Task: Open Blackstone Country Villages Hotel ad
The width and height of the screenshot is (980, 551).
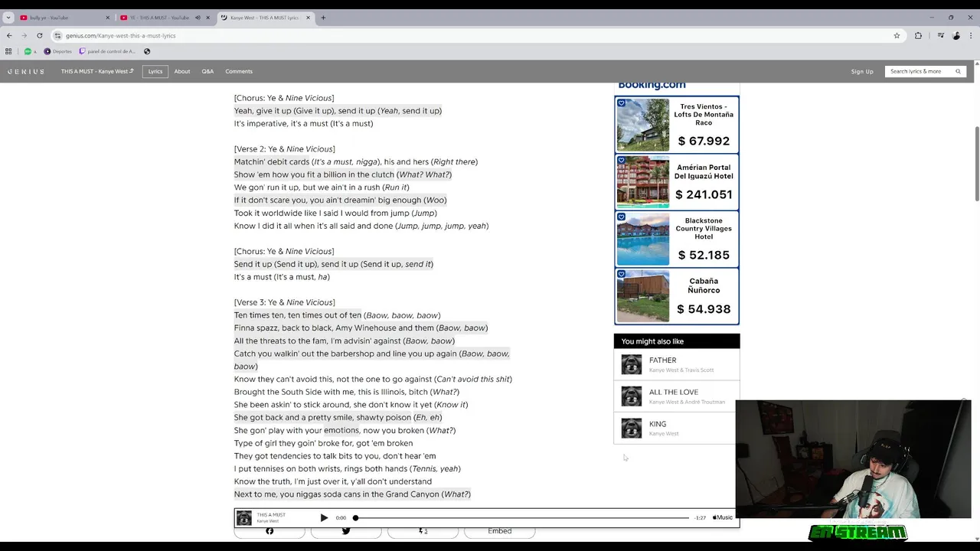Action: (x=677, y=239)
